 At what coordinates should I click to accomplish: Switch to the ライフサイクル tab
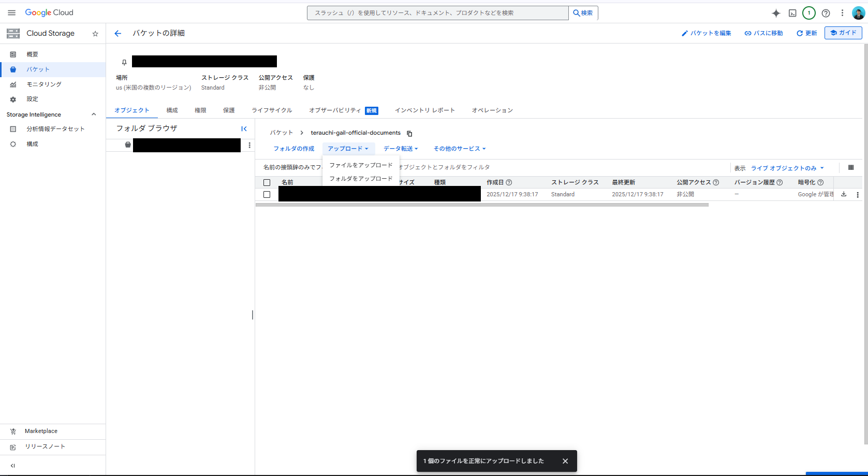pyautogui.click(x=272, y=110)
